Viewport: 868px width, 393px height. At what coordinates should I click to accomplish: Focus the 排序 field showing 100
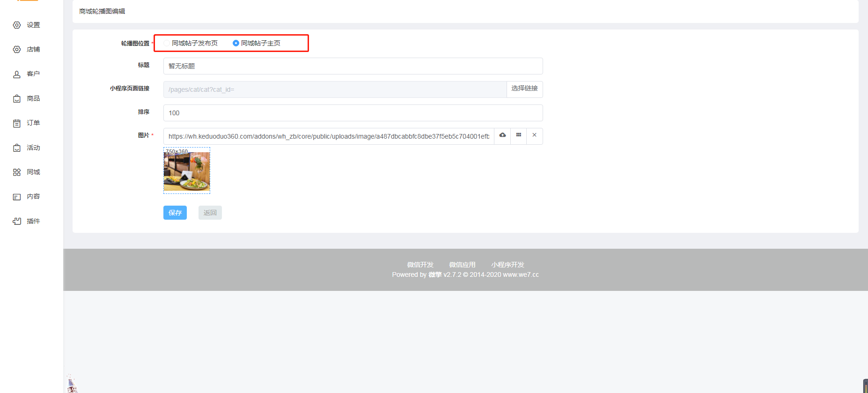pyautogui.click(x=353, y=113)
